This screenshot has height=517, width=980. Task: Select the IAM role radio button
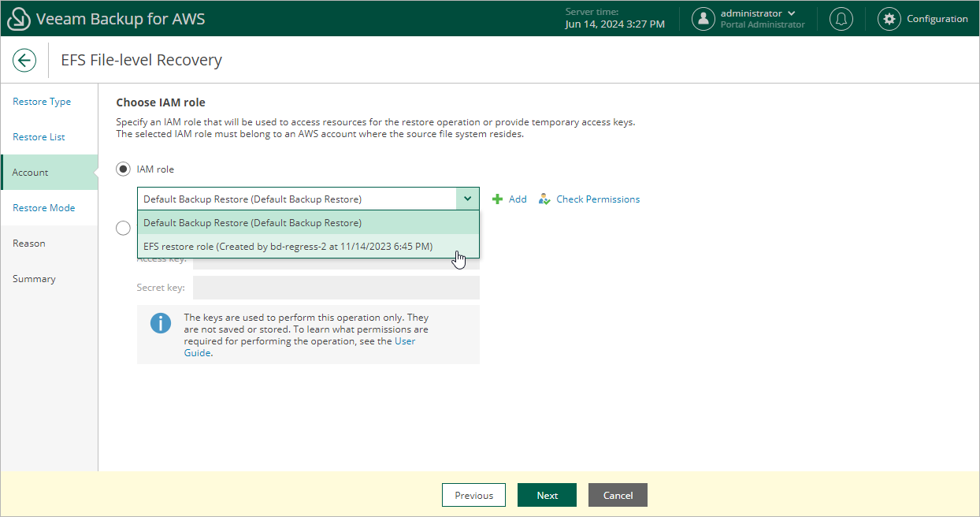point(123,169)
